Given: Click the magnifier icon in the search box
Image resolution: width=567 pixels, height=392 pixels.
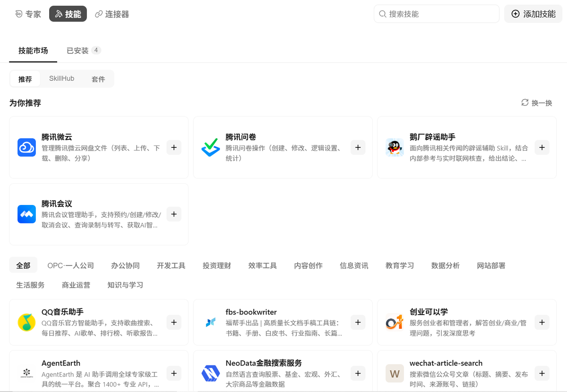Looking at the screenshot, I should (382, 14).
